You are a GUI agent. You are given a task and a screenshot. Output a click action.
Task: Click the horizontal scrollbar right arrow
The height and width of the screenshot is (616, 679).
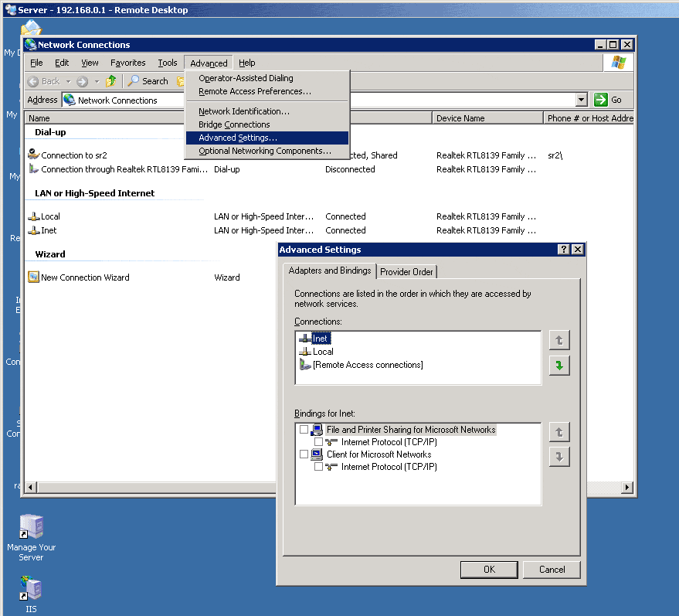[x=626, y=488]
